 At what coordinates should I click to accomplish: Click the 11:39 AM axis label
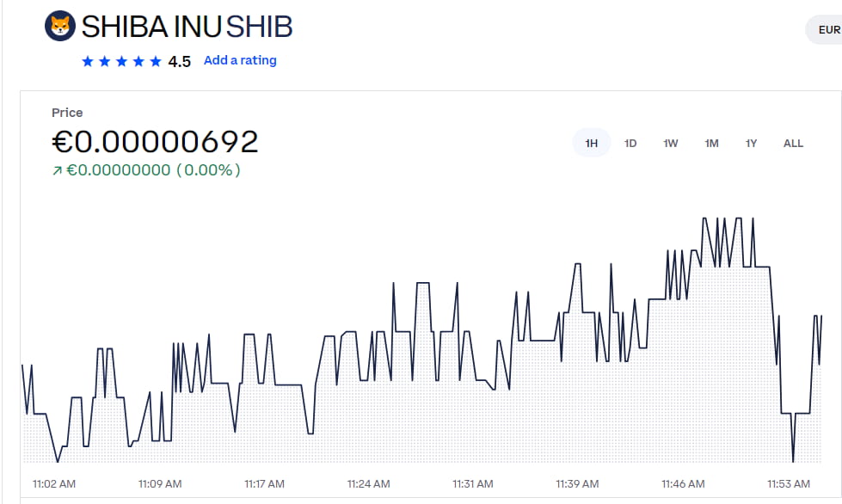(577, 483)
